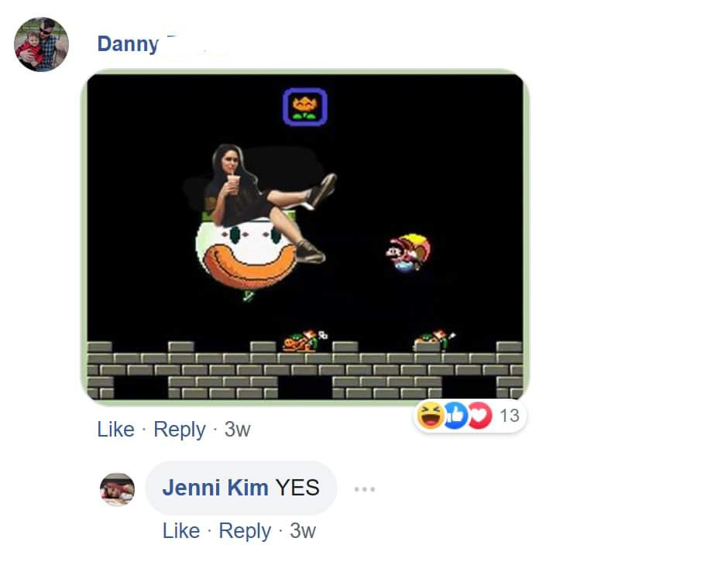Click the Koopa Clown Car in the image
This screenshot has height=562, width=728.
point(246,253)
